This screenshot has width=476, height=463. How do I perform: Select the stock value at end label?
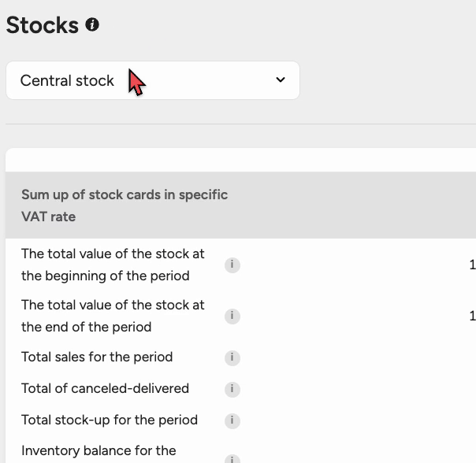[113, 316]
